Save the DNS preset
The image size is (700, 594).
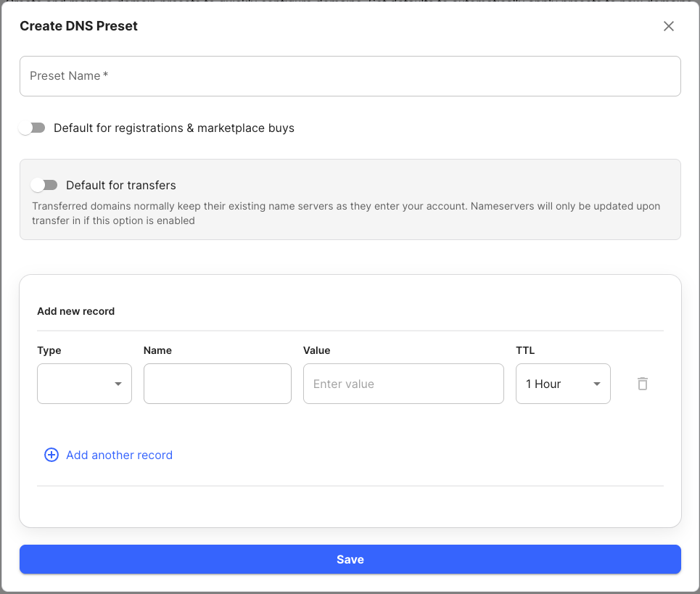coord(350,559)
